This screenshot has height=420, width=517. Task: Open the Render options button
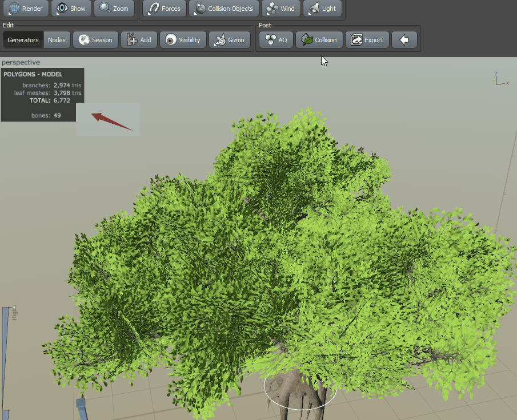[26, 8]
